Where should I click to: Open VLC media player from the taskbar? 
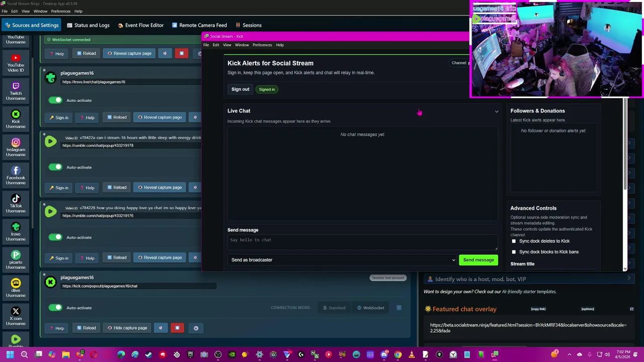(x=411, y=354)
